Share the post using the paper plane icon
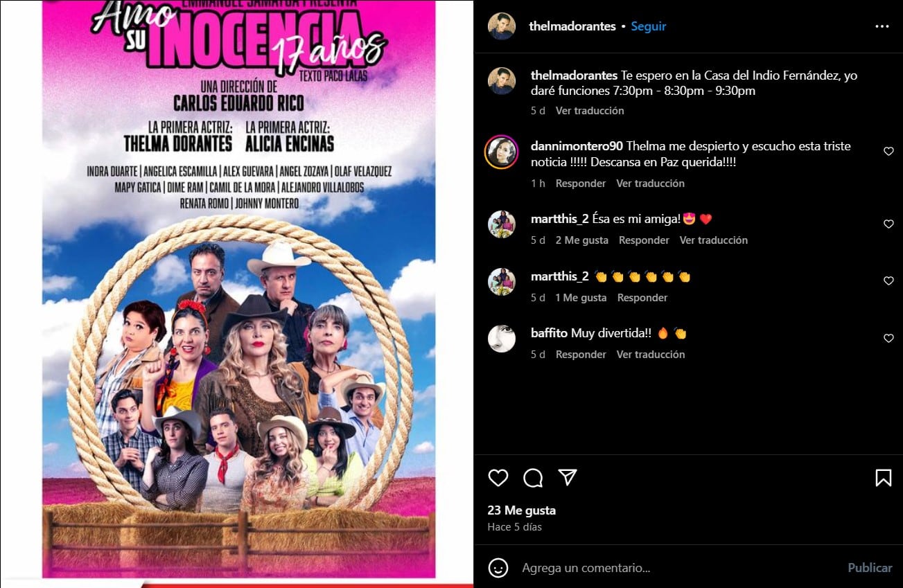 (568, 478)
